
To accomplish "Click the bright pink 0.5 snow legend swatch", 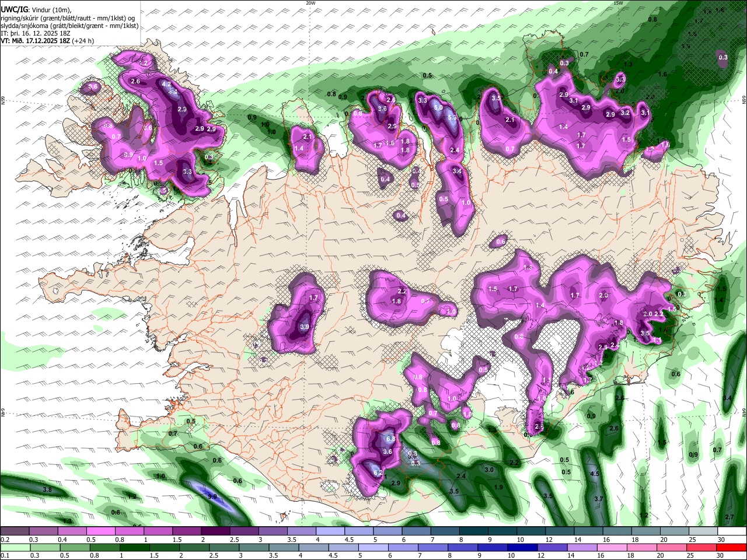I will [x=100, y=531].
